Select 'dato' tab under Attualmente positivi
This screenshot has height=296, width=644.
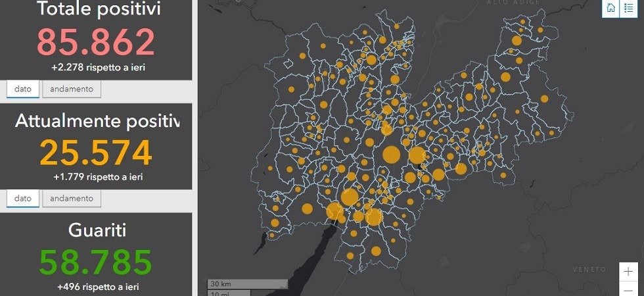23,198
